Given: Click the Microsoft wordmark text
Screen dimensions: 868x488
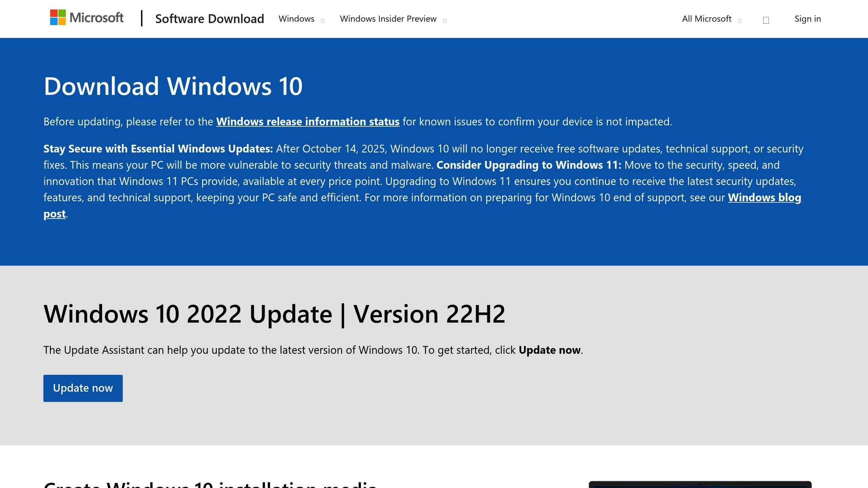Looking at the screenshot, I should tap(96, 18).
